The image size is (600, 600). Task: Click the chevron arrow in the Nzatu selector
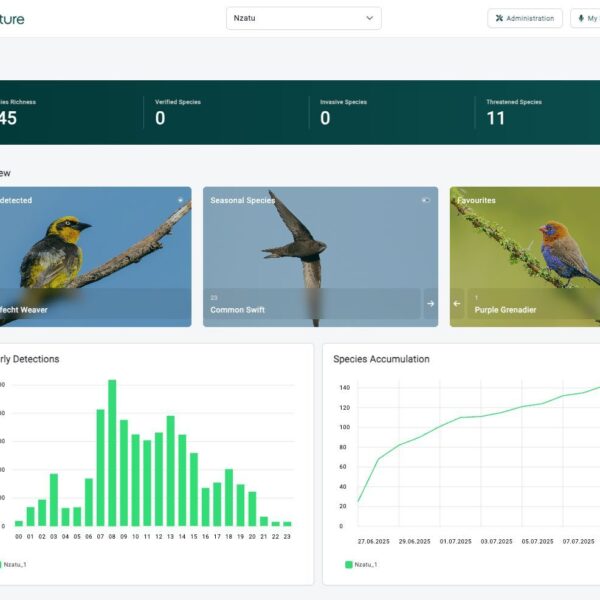[x=369, y=18]
